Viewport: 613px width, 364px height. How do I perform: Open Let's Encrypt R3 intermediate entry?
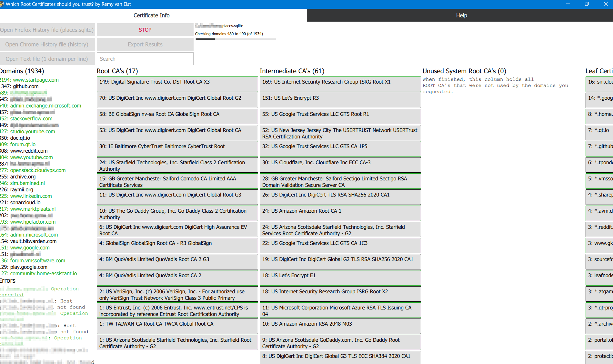coord(340,100)
